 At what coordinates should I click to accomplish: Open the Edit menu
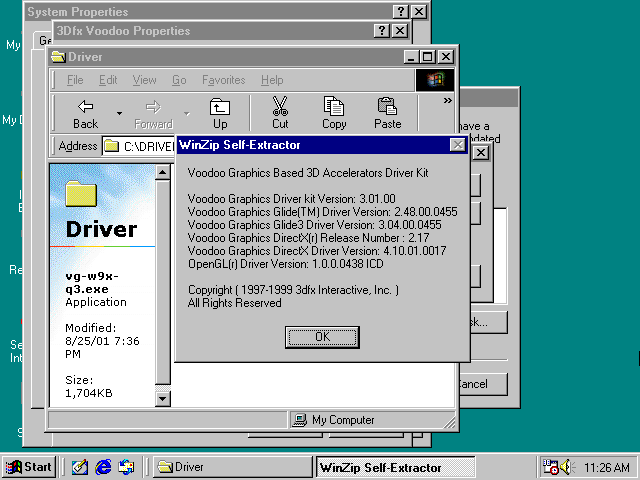coord(108,80)
